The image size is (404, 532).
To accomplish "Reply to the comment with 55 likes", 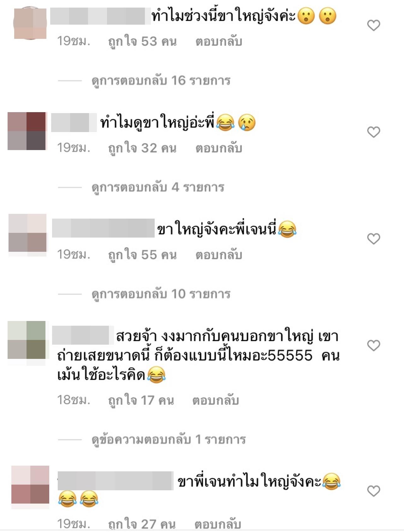I will (219, 255).
